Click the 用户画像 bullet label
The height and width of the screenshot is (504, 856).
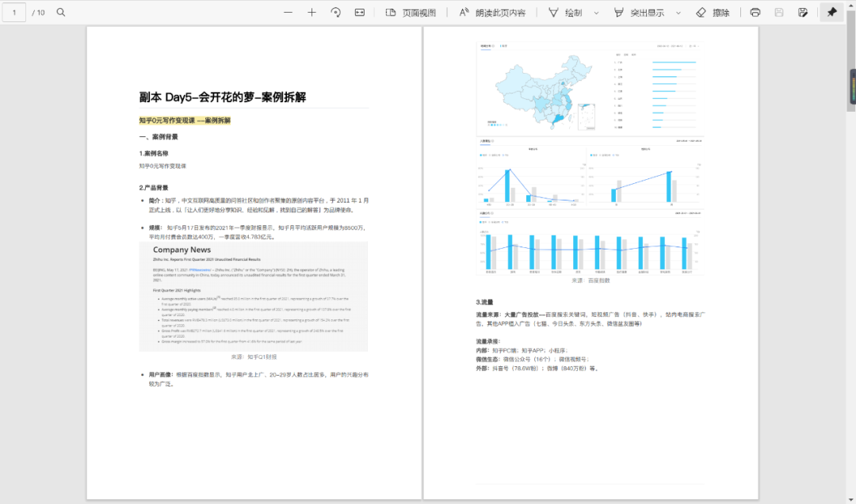tap(160, 375)
